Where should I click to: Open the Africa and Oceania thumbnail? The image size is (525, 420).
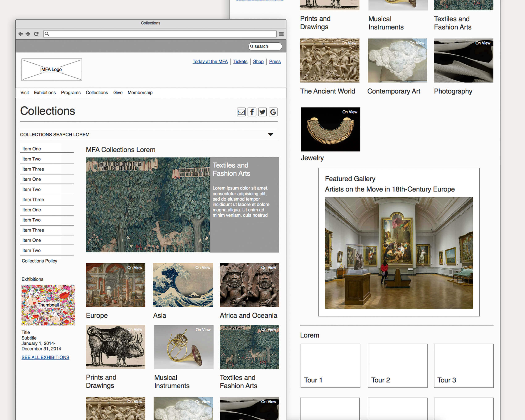click(249, 285)
